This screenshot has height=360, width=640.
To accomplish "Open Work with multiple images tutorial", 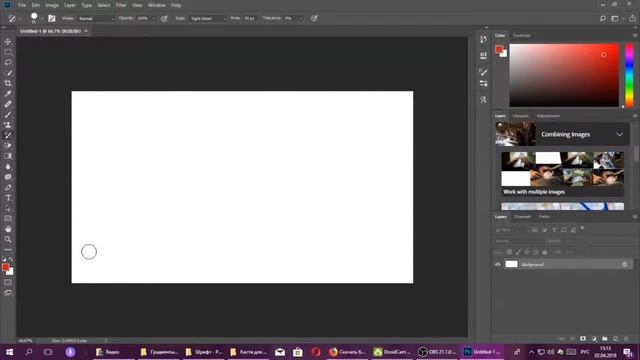I will coord(562,174).
